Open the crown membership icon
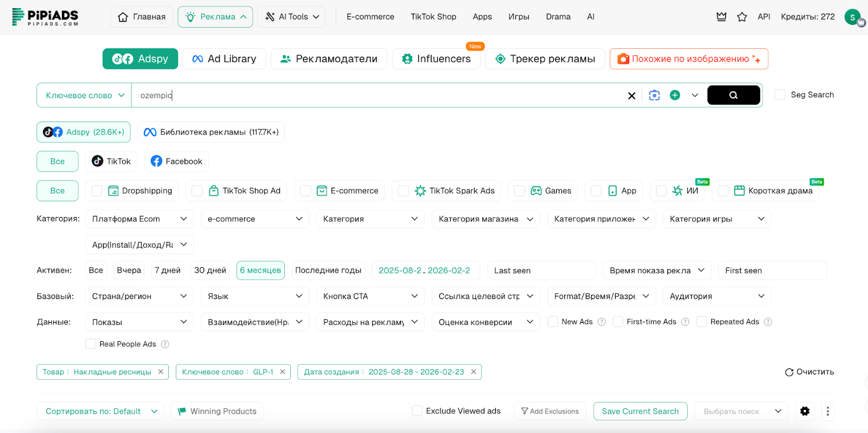The height and width of the screenshot is (433, 868). pos(722,17)
